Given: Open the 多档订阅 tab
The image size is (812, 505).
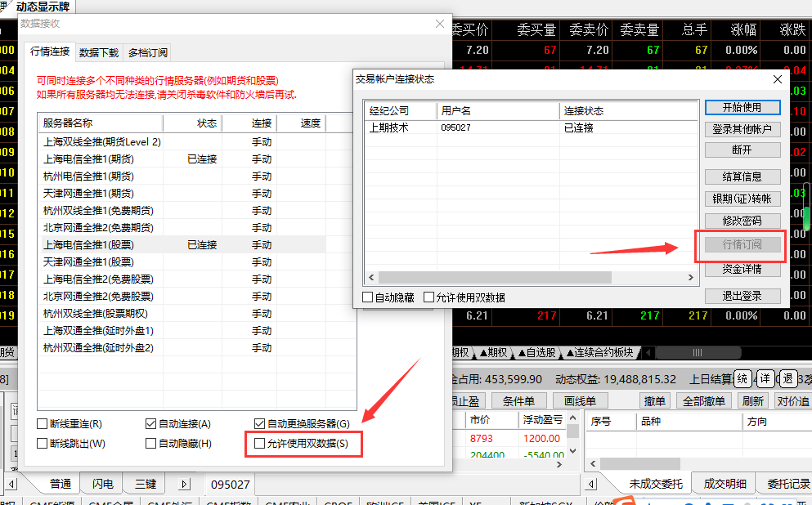Looking at the screenshot, I should point(147,53).
